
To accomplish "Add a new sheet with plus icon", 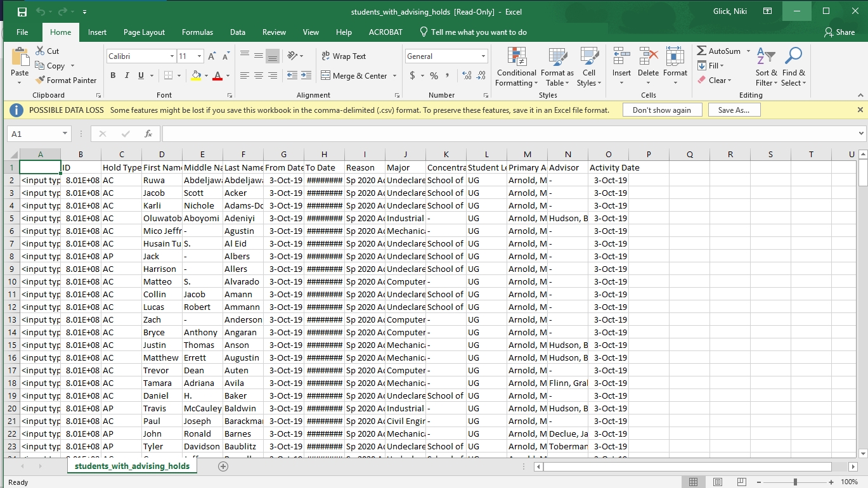I will pos(223,466).
